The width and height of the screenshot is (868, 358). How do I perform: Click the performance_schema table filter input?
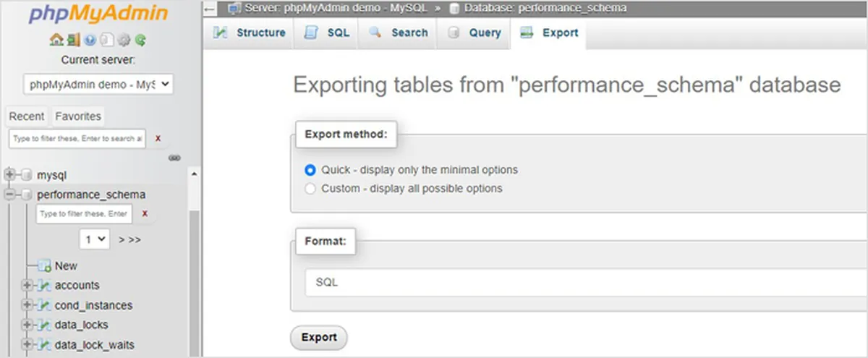pyautogui.click(x=85, y=214)
